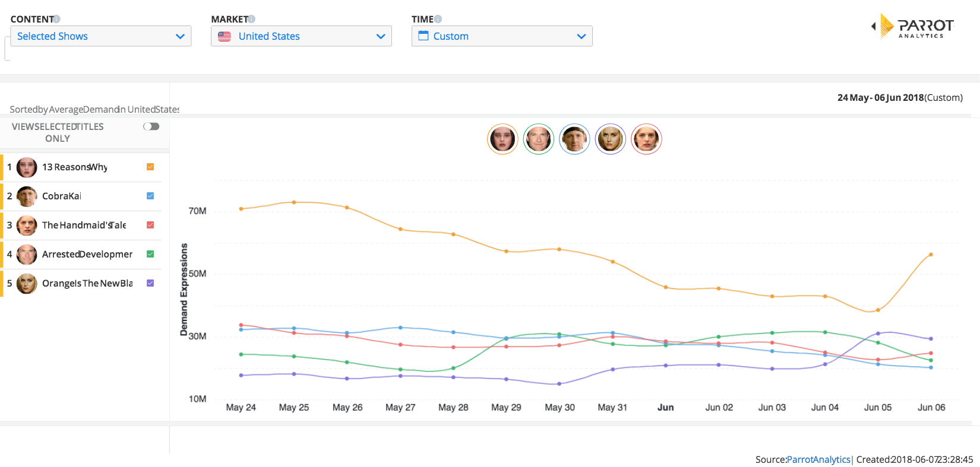The width and height of the screenshot is (980, 467).
Task: Toggle View Selected Titles Only switch
Action: point(151,126)
